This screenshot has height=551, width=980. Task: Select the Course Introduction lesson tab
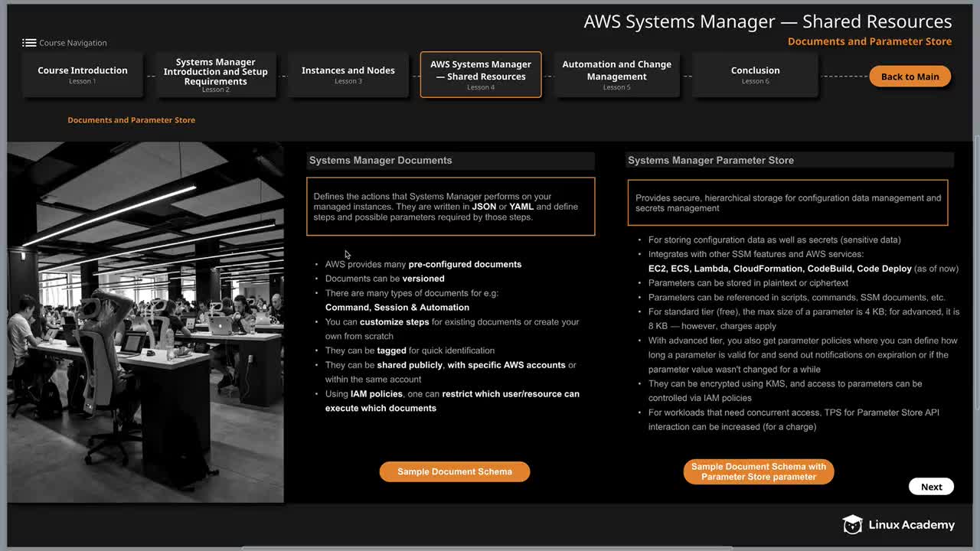[x=83, y=74]
